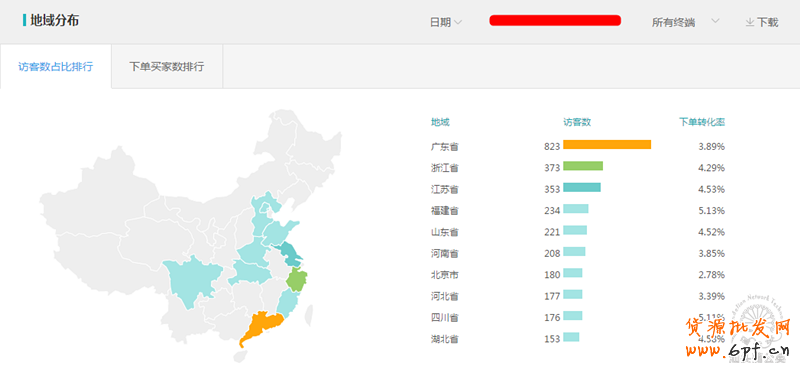Expand the 日期 date dropdown
The image size is (800, 372).
pyautogui.click(x=446, y=22)
